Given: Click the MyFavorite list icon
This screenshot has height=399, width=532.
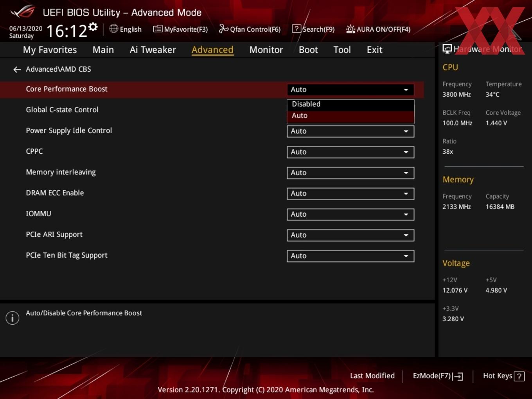Looking at the screenshot, I should click(x=158, y=29).
